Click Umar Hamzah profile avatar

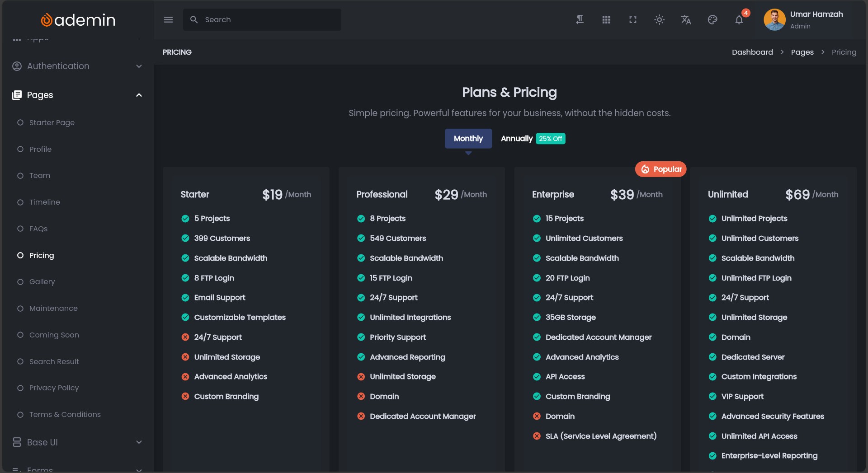click(774, 20)
